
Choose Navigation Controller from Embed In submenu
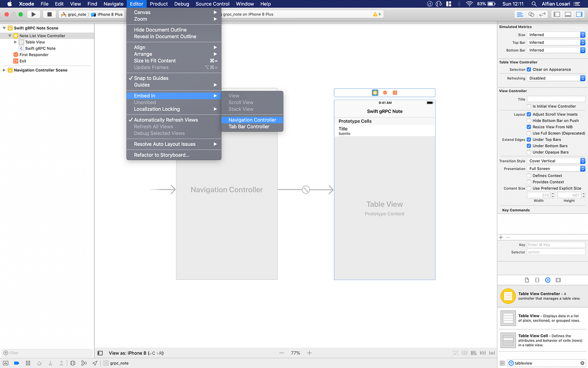click(x=252, y=120)
